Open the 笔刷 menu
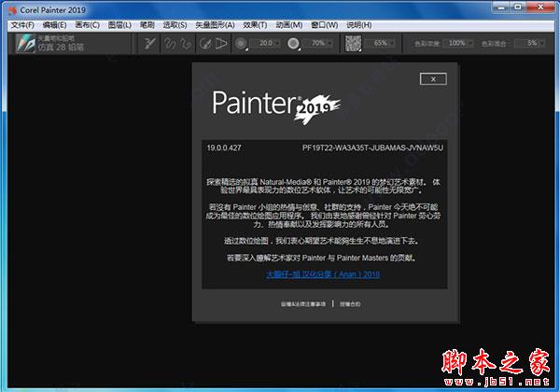The image size is (560, 392). 147,25
